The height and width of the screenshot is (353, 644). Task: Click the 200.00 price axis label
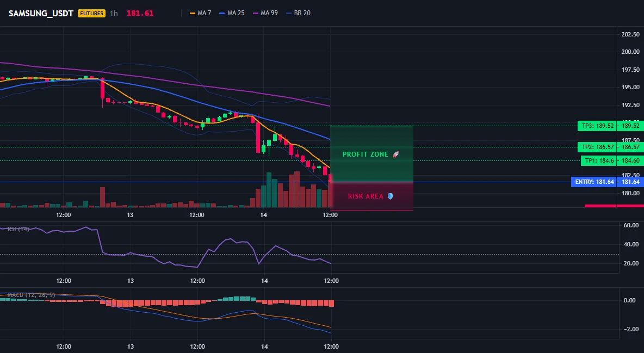pos(630,52)
